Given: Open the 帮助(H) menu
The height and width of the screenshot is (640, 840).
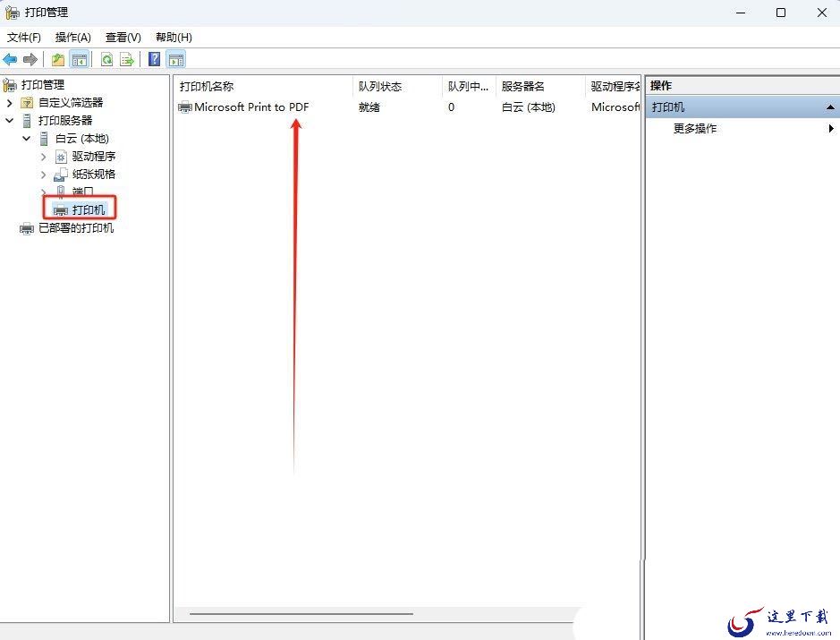Looking at the screenshot, I should (x=174, y=37).
